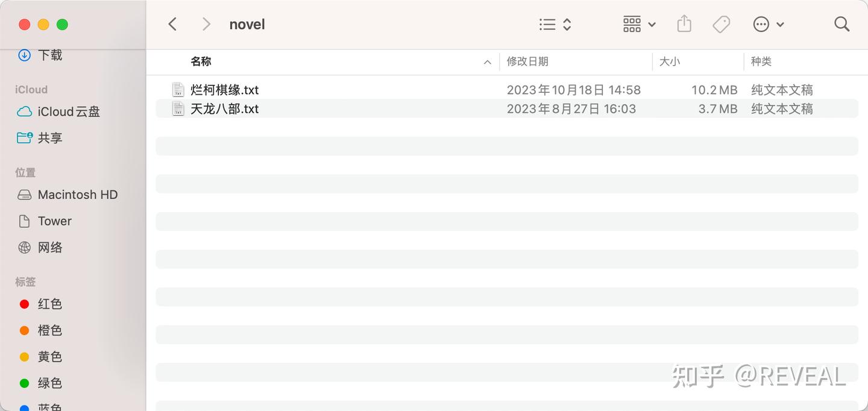
Task: Select the 红色 tag in sidebar
Action: tap(49, 304)
